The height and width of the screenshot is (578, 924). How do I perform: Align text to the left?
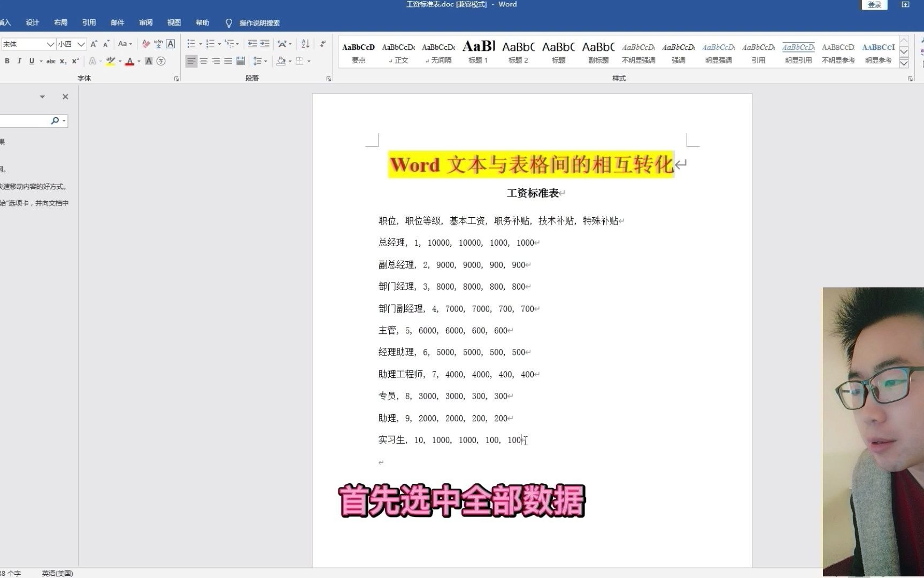(191, 61)
